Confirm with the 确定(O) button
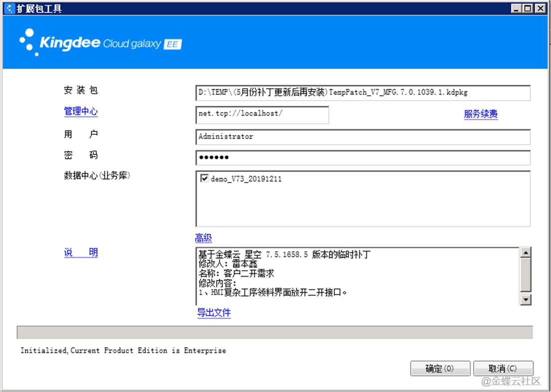Image resolution: width=551 pixels, height=392 pixels. point(440,369)
